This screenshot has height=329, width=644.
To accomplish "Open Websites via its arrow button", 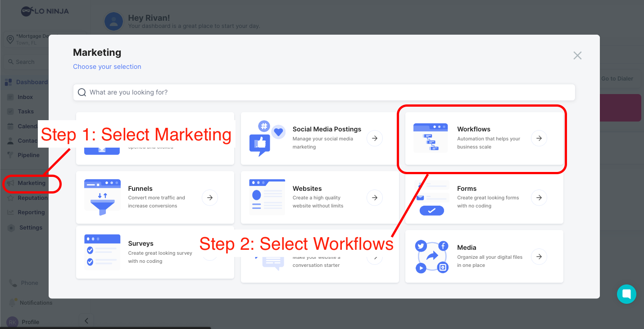I will click(x=375, y=197).
